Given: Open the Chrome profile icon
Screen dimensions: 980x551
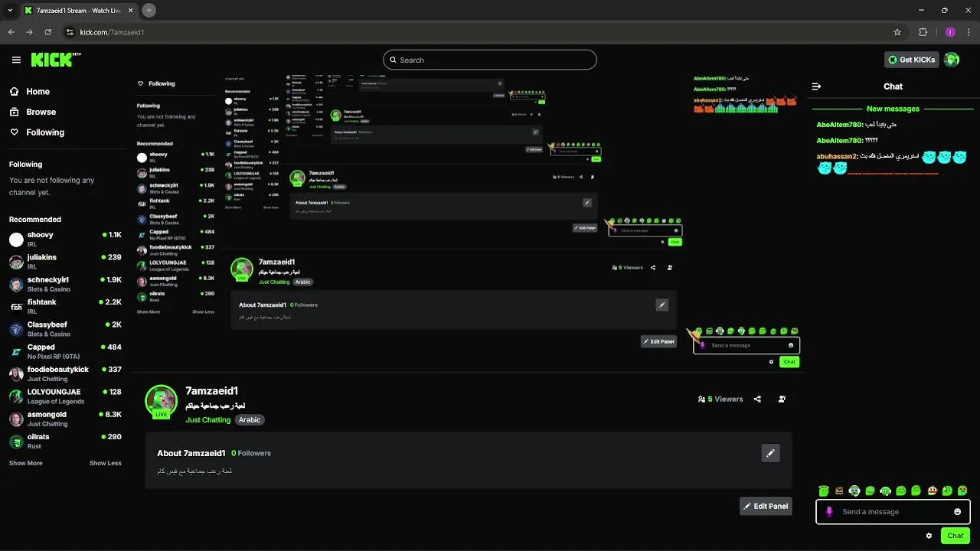Looking at the screenshot, I should [x=950, y=32].
